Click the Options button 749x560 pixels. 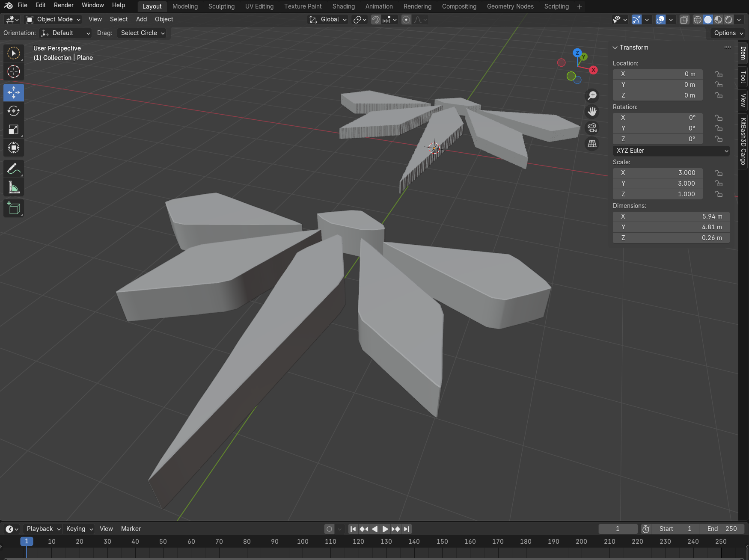point(728,33)
